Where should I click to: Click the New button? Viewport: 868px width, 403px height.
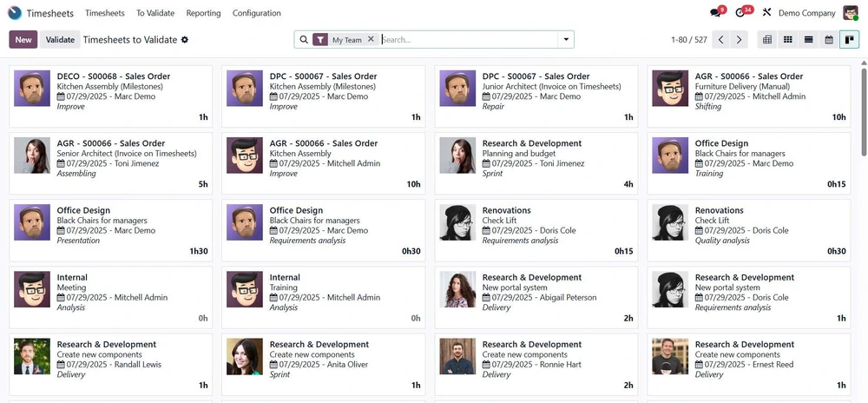coord(23,40)
